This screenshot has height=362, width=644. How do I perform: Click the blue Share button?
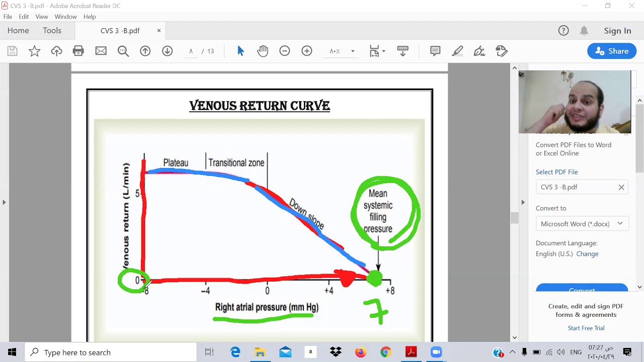(612, 51)
